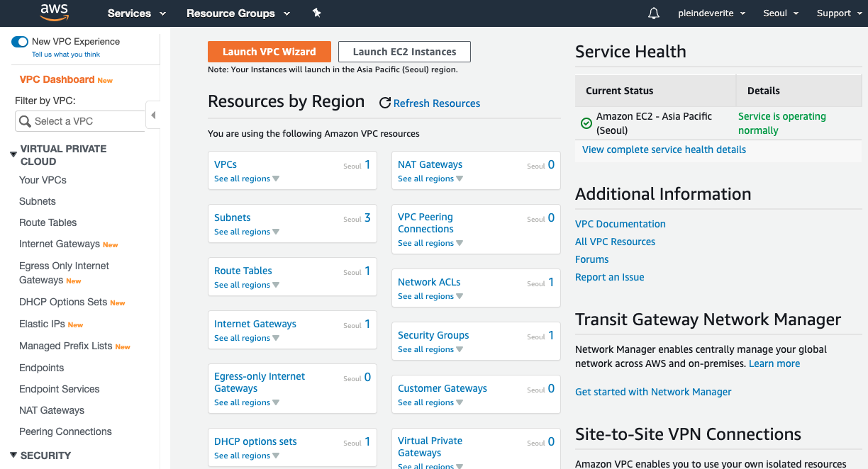Screen dimensions: 868x469
Task: Click the Service is operating normally status
Action: coord(782,123)
